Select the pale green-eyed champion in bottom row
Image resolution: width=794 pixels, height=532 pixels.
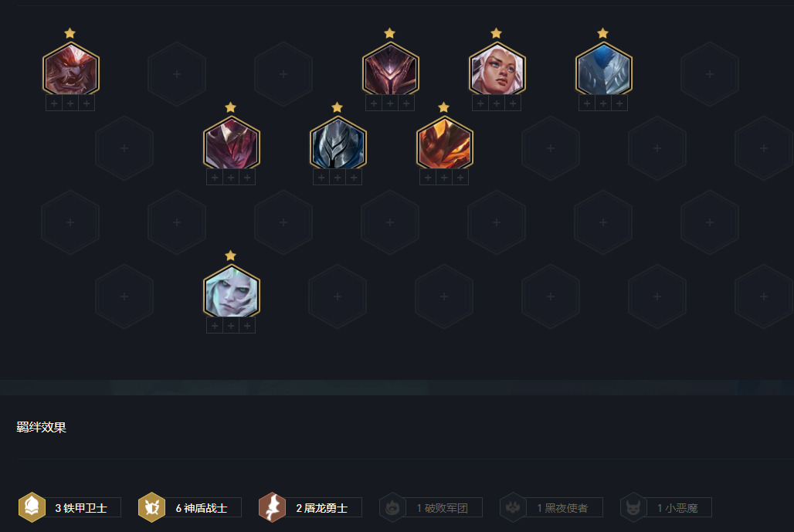click(232, 292)
